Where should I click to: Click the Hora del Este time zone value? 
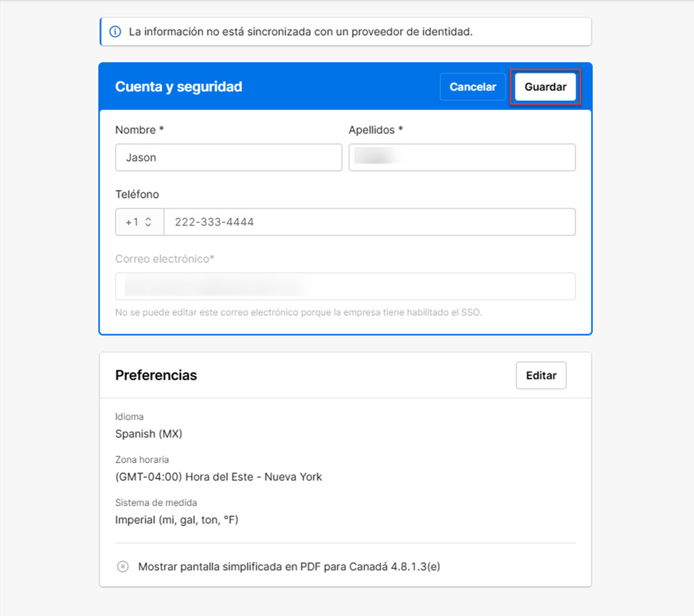point(218,477)
